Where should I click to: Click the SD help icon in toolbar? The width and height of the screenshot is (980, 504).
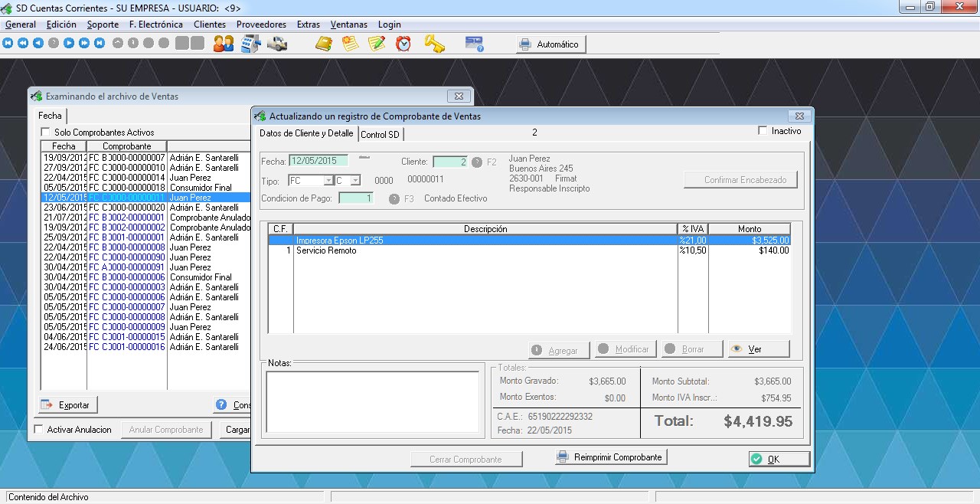[x=475, y=44]
